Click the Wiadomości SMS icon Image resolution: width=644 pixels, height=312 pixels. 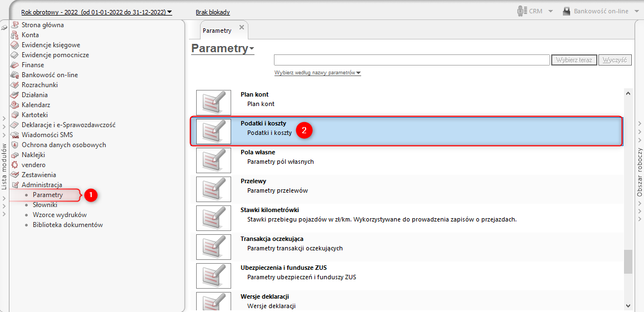(14, 135)
